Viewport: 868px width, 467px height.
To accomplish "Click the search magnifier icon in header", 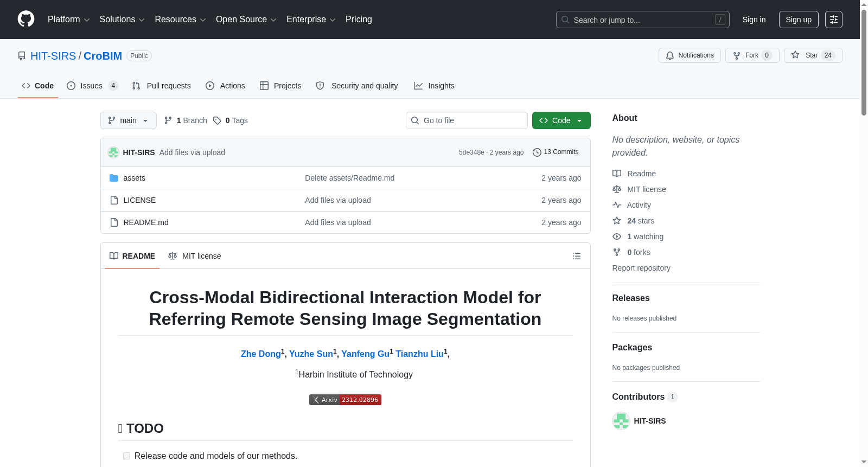I will click(x=565, y=20).
